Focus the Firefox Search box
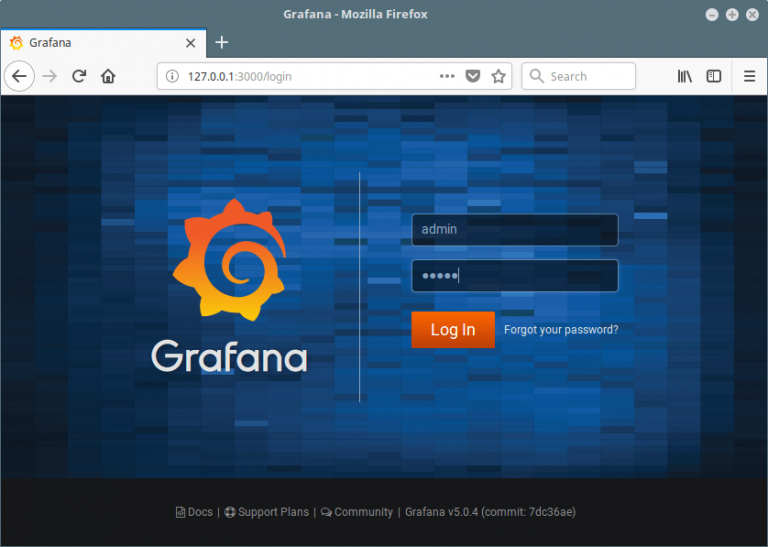 click(x=578, y=76)
